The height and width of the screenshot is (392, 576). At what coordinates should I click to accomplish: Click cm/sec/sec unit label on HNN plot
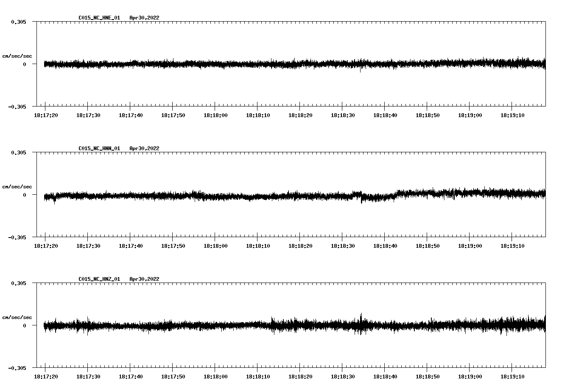click(17, 187)
